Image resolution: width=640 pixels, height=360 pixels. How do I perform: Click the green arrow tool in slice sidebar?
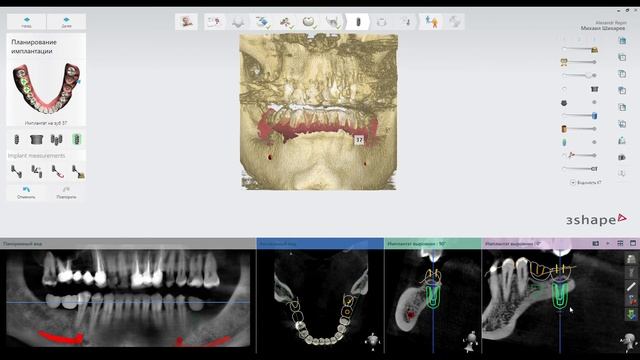pyautogui.click(x=631, y=314)
